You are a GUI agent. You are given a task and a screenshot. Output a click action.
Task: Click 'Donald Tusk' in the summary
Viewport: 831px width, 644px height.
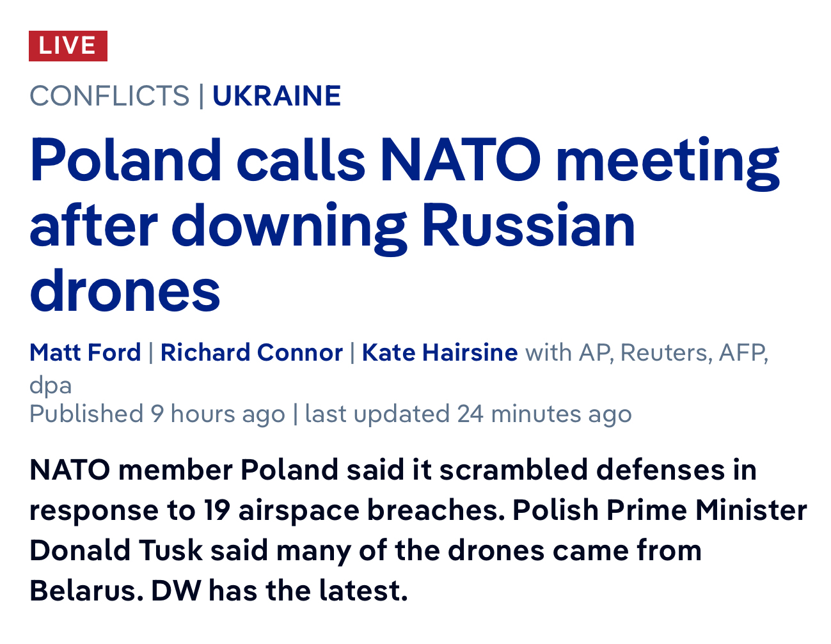pyautogui.click(x=116, y=551)
